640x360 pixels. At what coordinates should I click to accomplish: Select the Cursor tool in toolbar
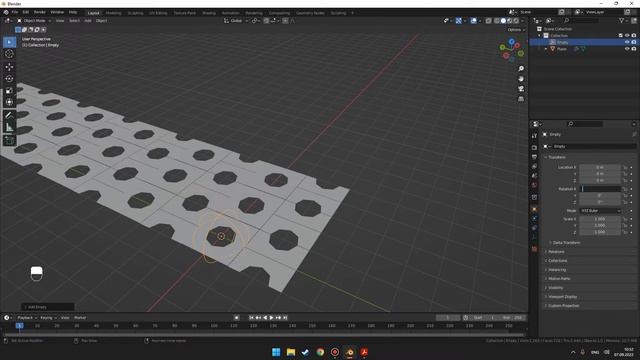[9, 54]
